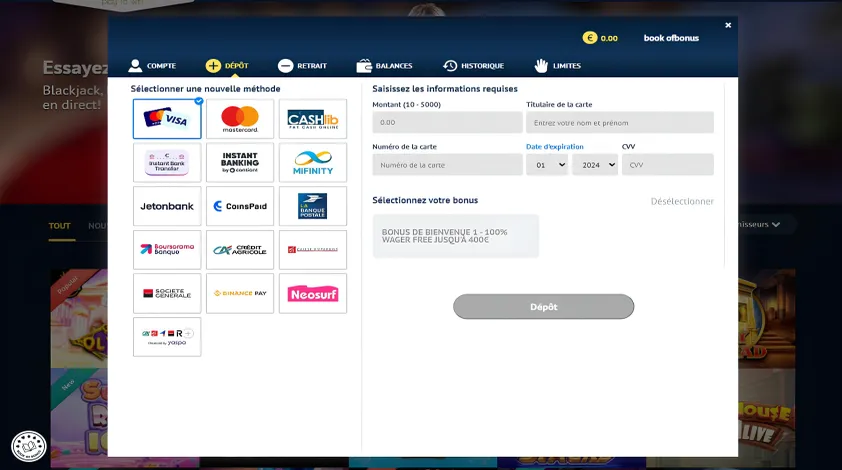842x470 pixels.
Task: Open the book of bonus badge at bottom left
Action: pos(29,446)
